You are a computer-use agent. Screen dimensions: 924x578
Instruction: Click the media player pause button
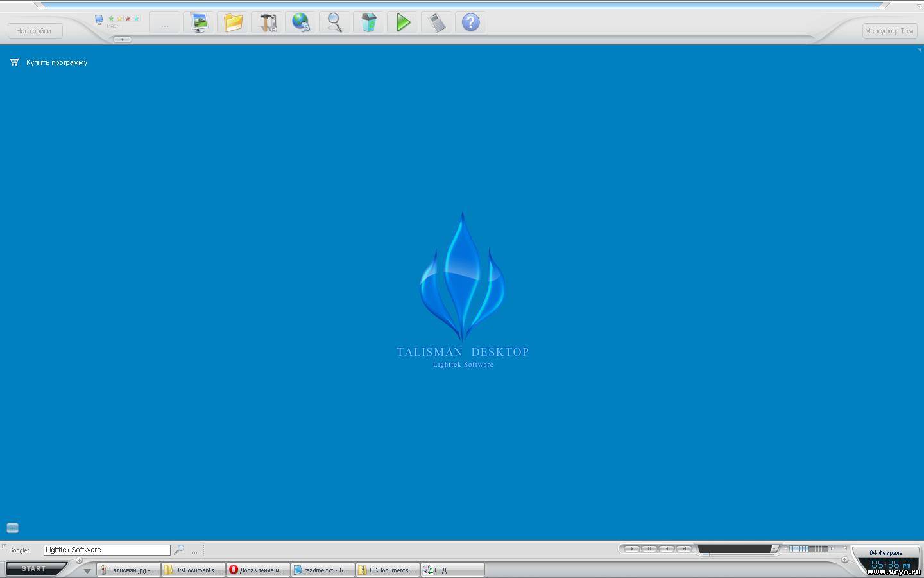click(x=649, y=548)
